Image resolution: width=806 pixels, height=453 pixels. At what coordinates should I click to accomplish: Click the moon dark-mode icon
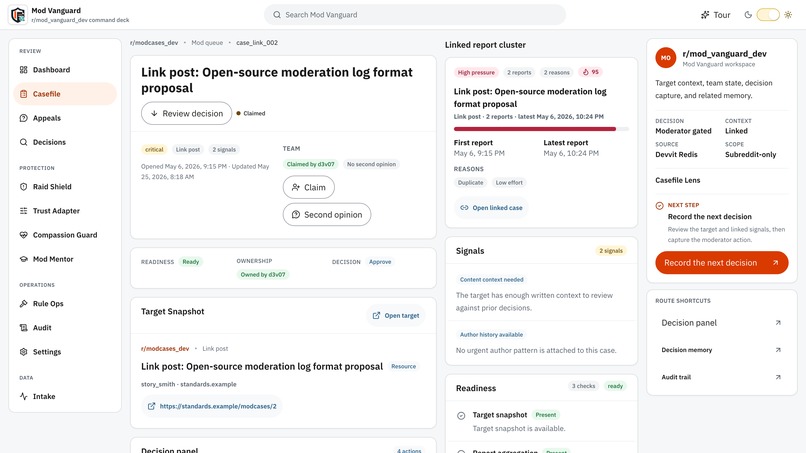click(x=748, y=15)
